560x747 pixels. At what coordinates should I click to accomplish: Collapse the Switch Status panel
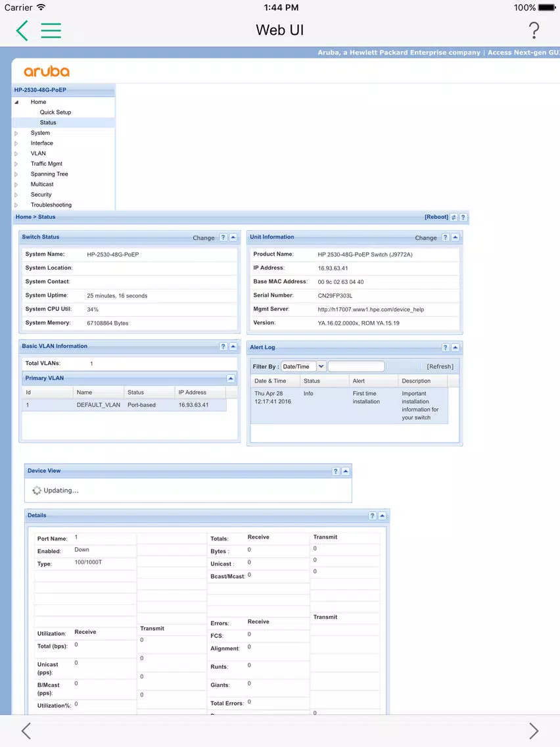(233, 237)
